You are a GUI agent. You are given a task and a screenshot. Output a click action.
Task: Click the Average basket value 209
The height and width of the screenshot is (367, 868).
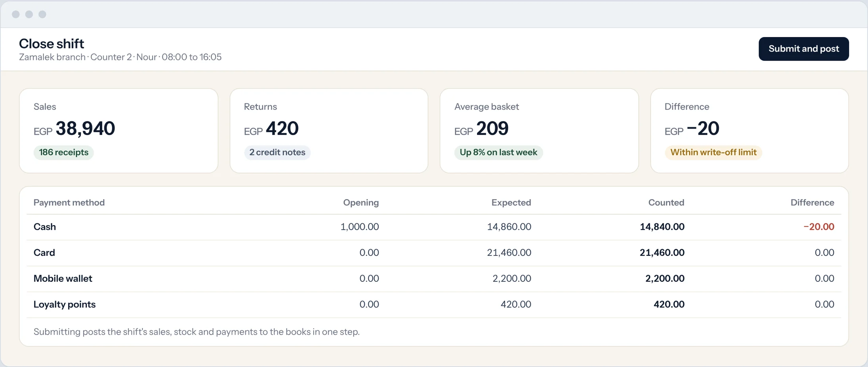pyautogui.click(x=492, y=129)
